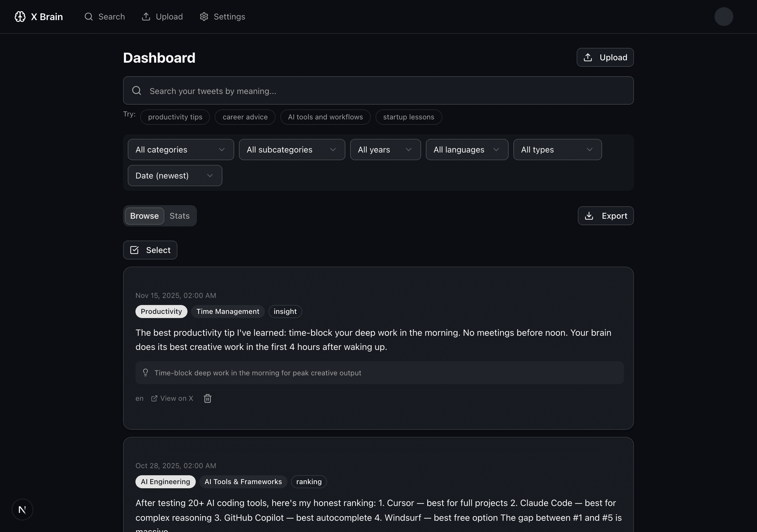Click the external link icon beside View on X
Viewport: 757px width, 532px height.
pyautogui.click(x=154, y=398)
